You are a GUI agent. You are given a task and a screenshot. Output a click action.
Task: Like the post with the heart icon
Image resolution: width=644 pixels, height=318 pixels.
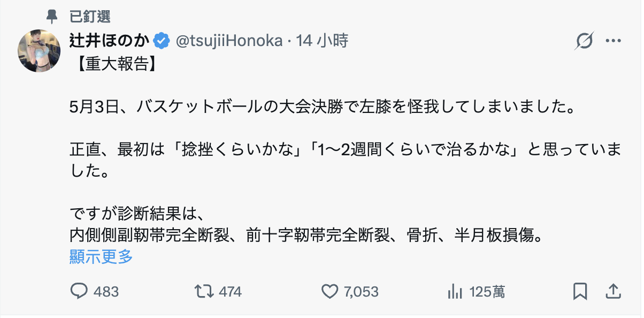tap(329, 291)
